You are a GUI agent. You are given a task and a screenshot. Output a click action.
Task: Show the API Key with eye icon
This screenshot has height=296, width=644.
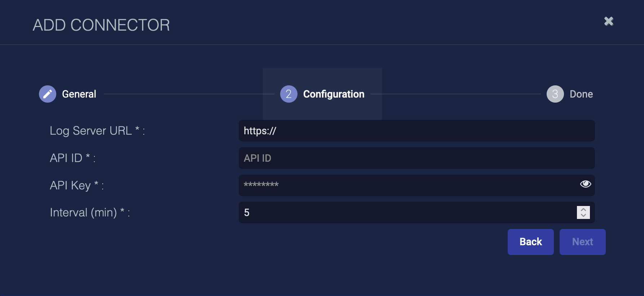[586, 184]
